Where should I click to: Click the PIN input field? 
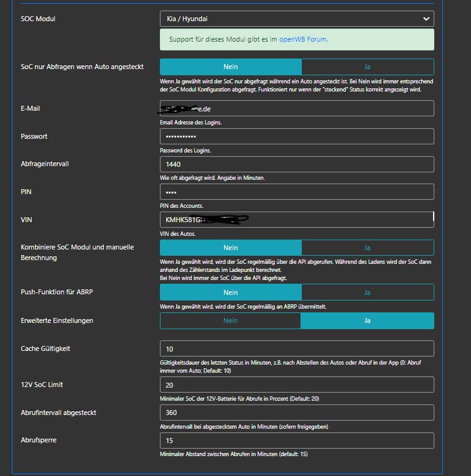click(x=297, y=192)
